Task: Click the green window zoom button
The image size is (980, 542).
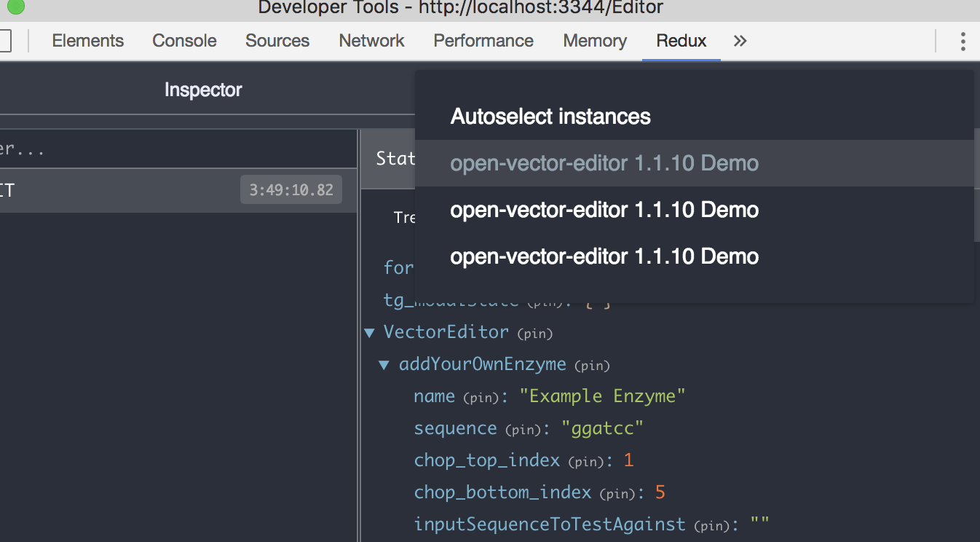Action: coord(15,7)
